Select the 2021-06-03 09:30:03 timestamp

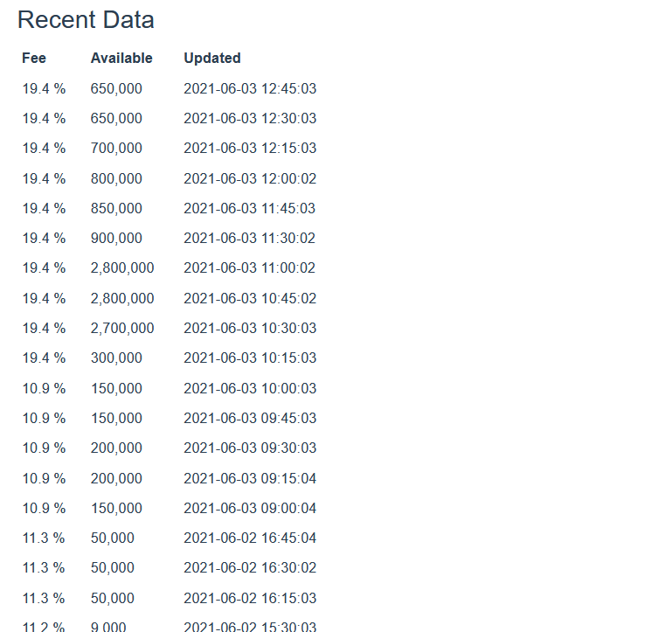(x=250, y=448)
